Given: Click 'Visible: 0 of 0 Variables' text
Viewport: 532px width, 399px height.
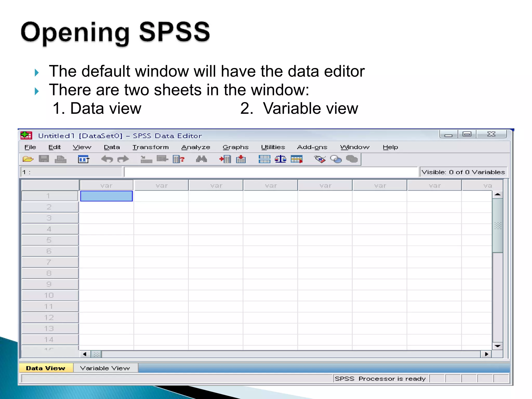Looking at the screenshot, I should (x=463, y=172).
